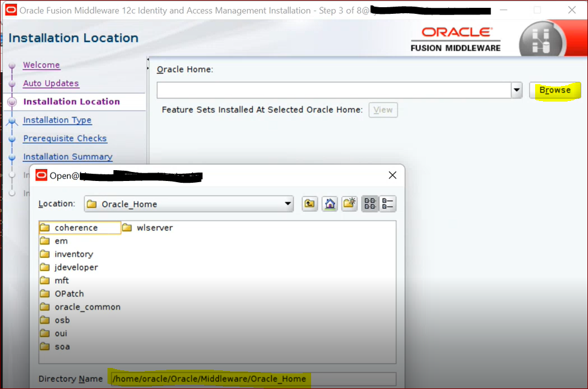Open the Prerequisite Checks step
Image resolution: width=588 pixels, height=389 pixels.
pos(65,138)
